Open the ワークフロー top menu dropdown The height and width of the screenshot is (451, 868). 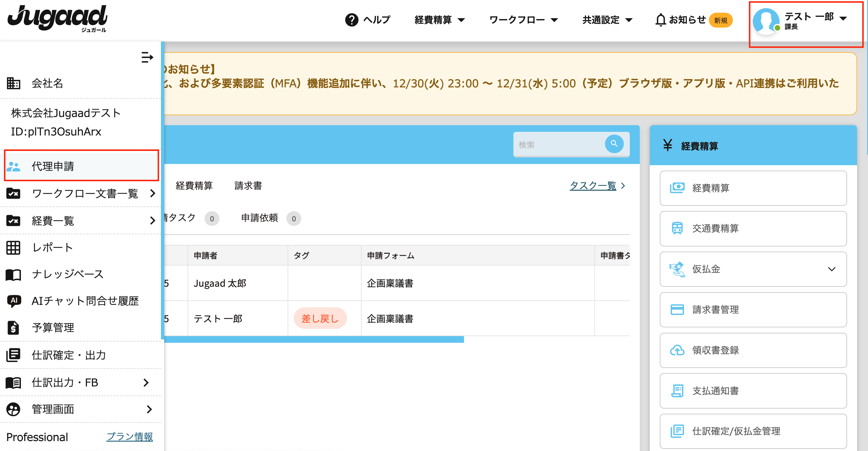click(x=523, y=20)
